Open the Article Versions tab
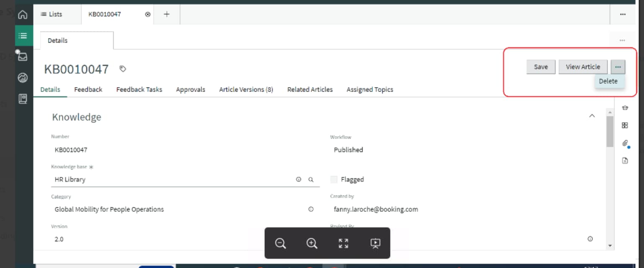Image resolution: width=644 pixels, height=268 pixels. point(246,89)
